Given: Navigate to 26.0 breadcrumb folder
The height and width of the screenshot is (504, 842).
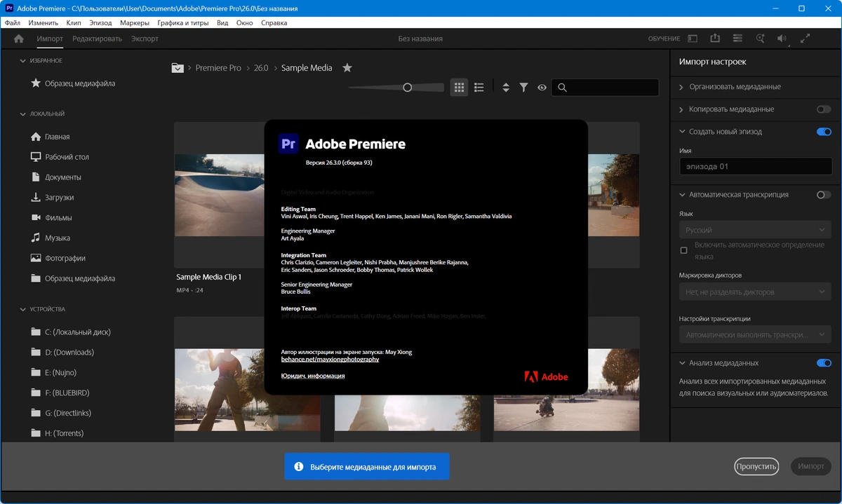Looking at the screenshot, I should click(x=261, y=68).
